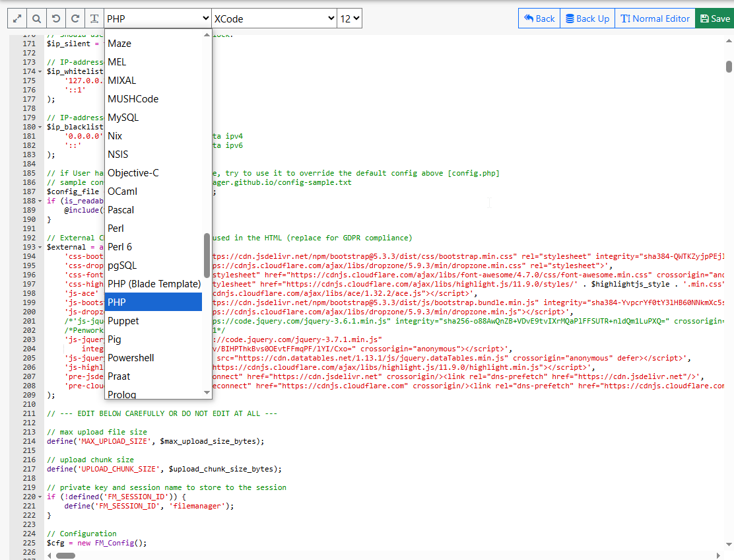Screen dimensions: 734x560
Task: Collapse code fold at line 188
Action: [x=40, y=201]
